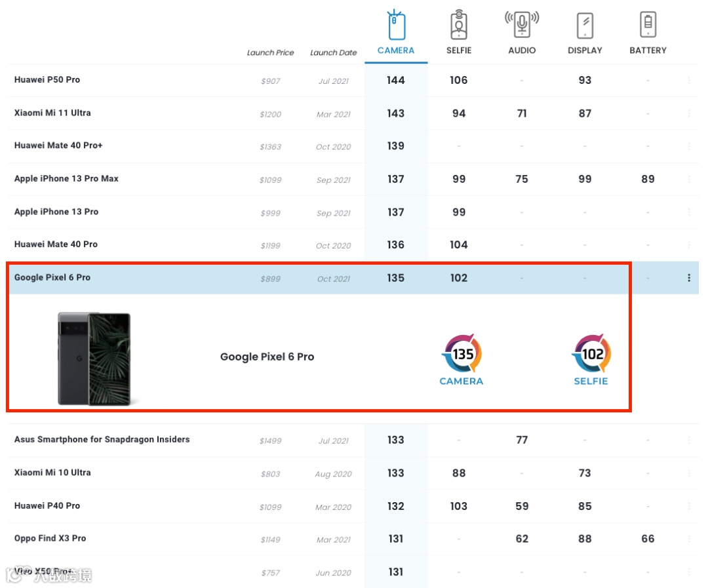Open options menu for Google Pixel 6 Pro
Image resolution: width=708 pixels, height=588 pixels.
(x=689, y=278)
